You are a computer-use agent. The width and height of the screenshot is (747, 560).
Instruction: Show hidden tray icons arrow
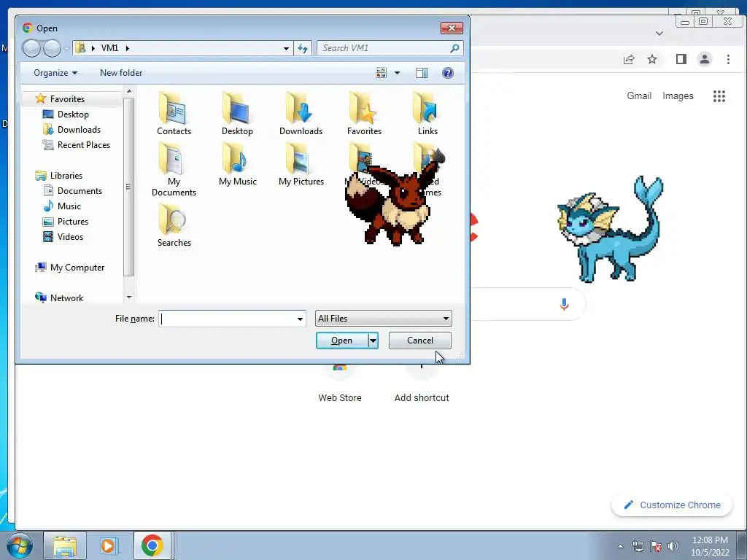(x=620, y=546)
